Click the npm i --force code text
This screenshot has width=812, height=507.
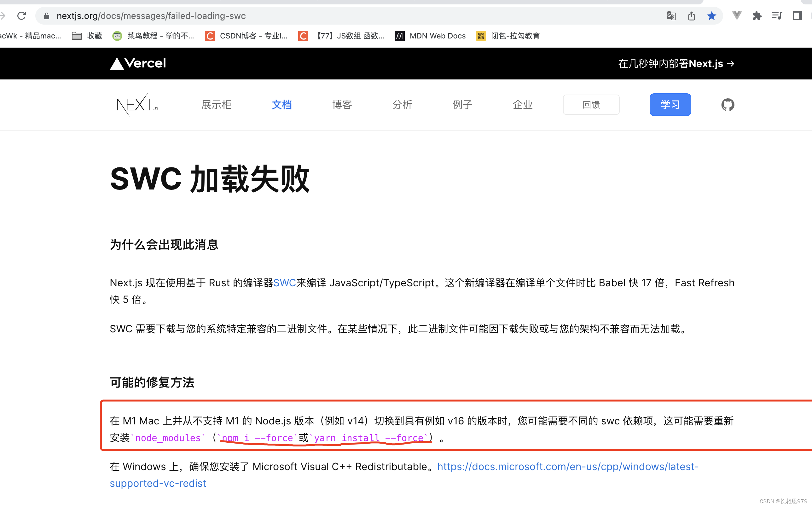click(x=257, y=438)
